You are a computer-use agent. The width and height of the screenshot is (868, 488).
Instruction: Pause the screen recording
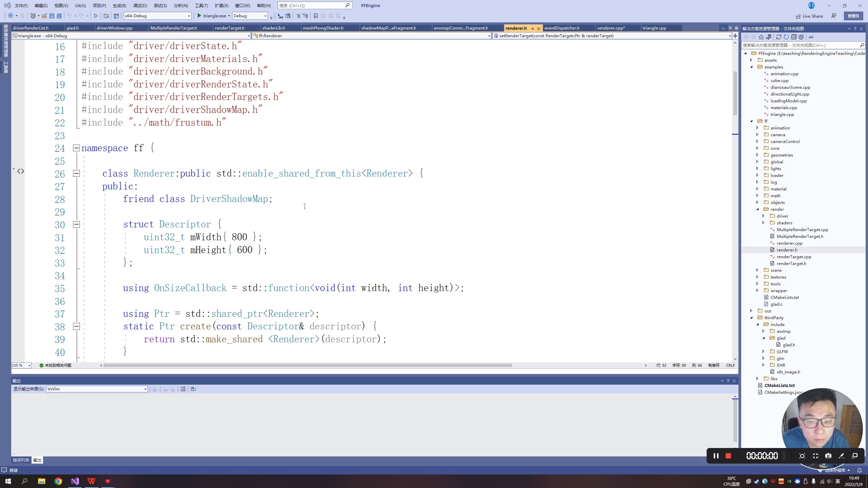tap(716, 456)
